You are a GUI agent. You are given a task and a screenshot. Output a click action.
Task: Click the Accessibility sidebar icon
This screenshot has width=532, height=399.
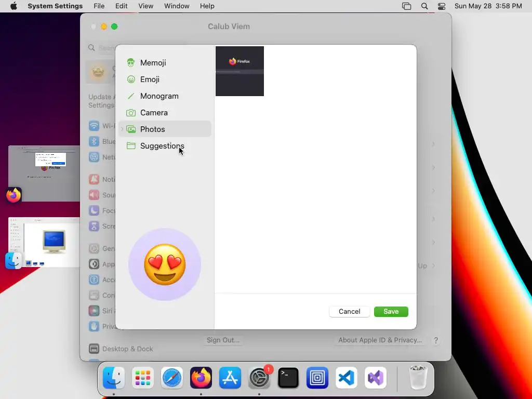pyautogui.click(x=94, y=280)
